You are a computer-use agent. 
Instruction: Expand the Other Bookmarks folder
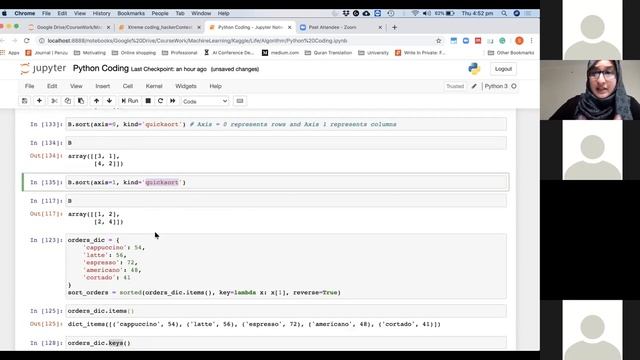click(x=511, y=53)
